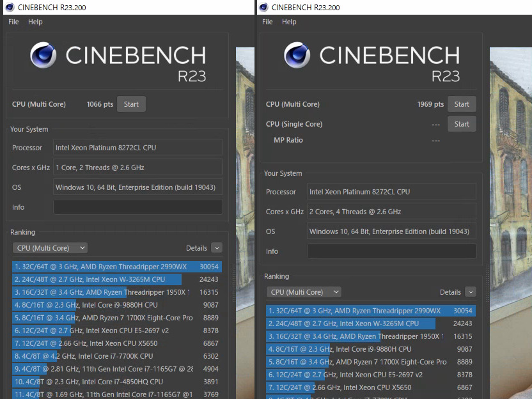Select Ryzen 7 1700X ranking row in right window
532x399 pixels.
[x=371, y=362]
